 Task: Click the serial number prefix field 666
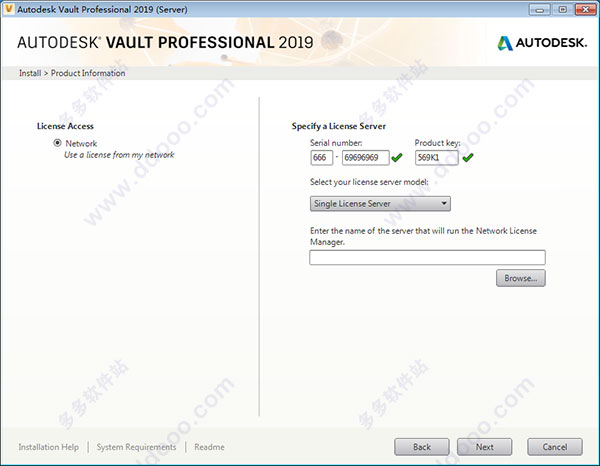[x=321, y=158]
